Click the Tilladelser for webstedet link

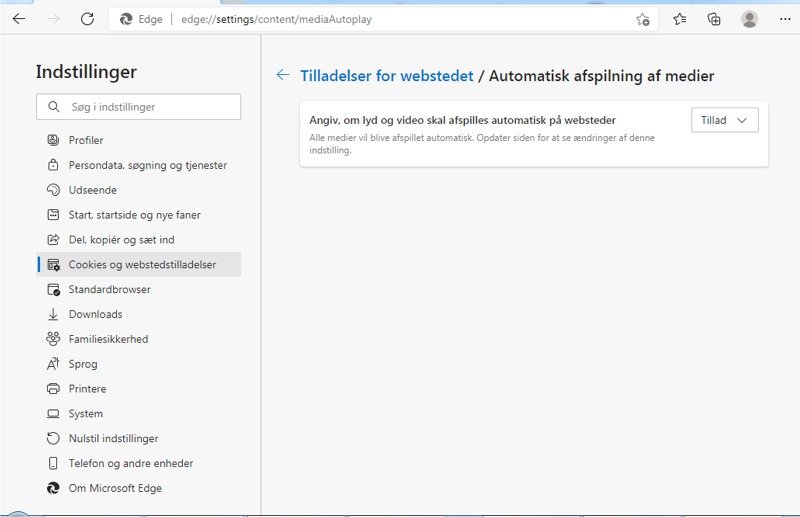coord(387,76)
